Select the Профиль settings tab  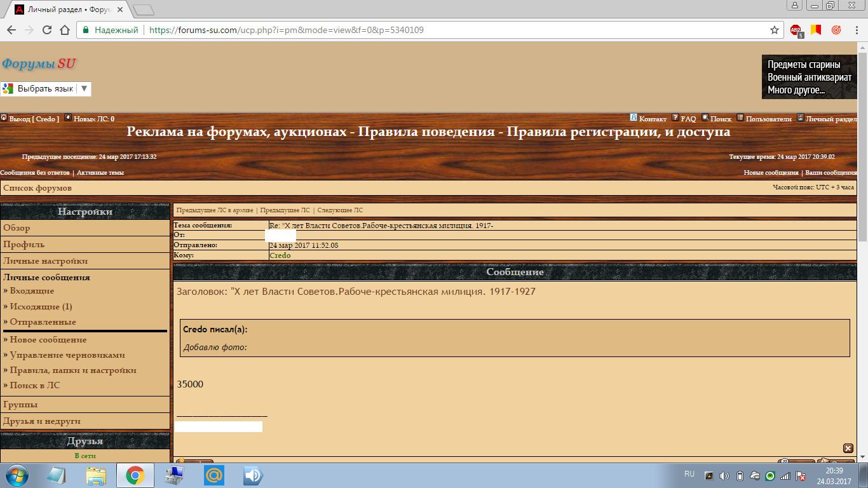coord(24,245)
